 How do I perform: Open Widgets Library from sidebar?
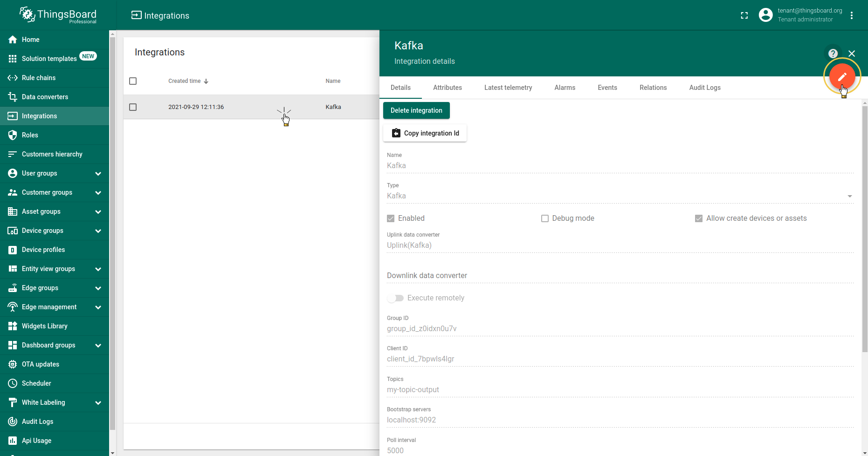(44, 326)
